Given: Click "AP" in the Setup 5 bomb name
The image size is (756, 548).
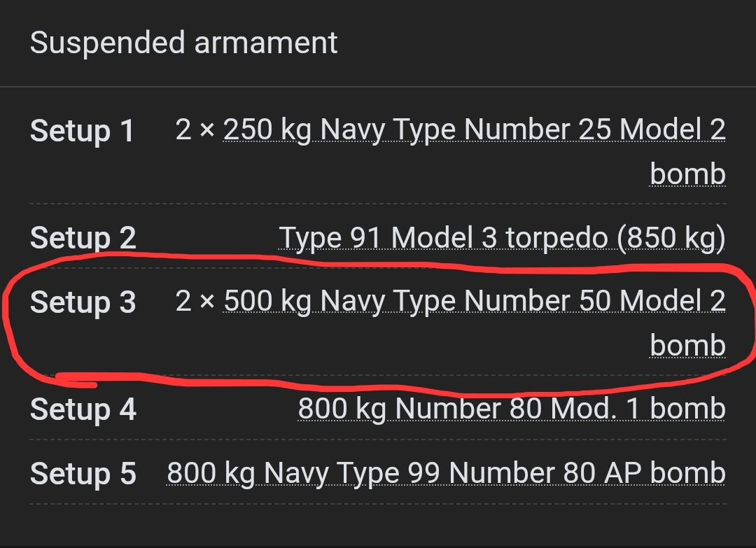Looking at the screenshot, I should click(x=624, y=473).
